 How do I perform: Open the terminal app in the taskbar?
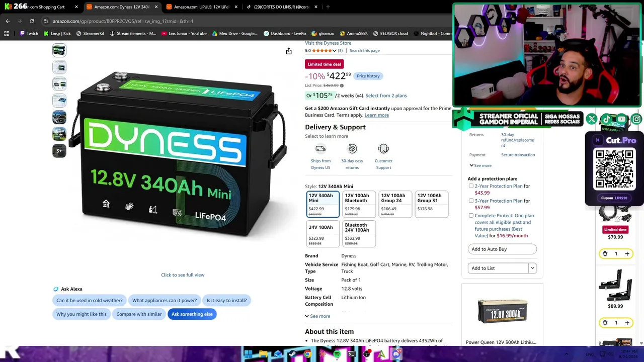[x=352, y=354]
